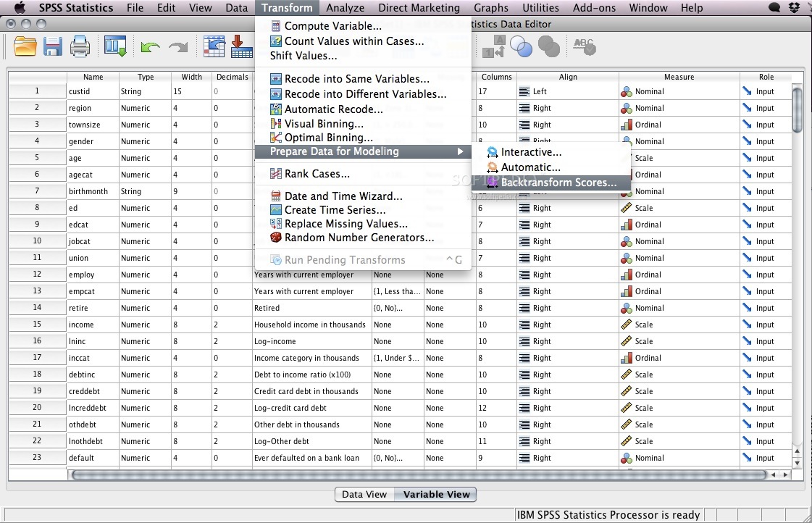Screen dimensions: 812x523
Task: Click the Open data document folder icon
Action: (x=25, y=46)
